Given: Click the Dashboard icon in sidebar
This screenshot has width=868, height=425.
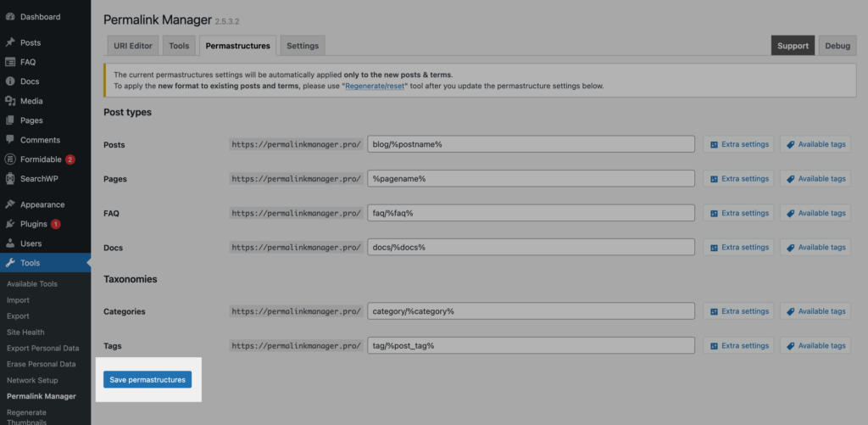Looking at the screenshot, I should pyautogui.click(x=10, y=16).
